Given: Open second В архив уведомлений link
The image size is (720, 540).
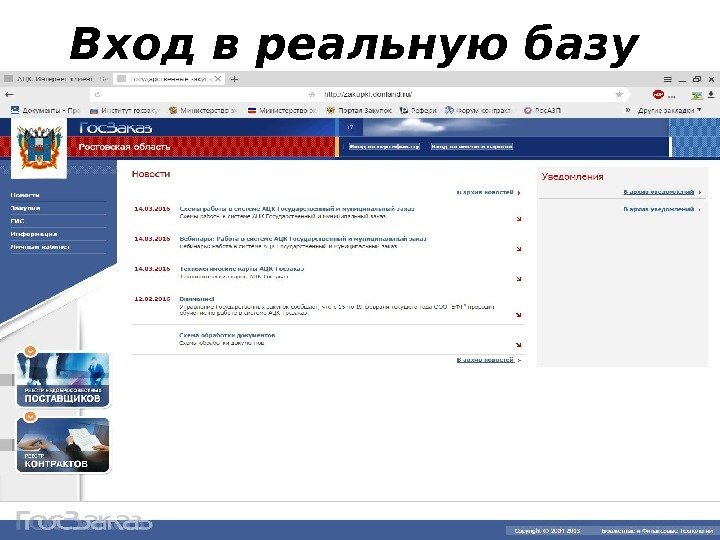Looking at the screenshot, I should [x=658, y=209].
